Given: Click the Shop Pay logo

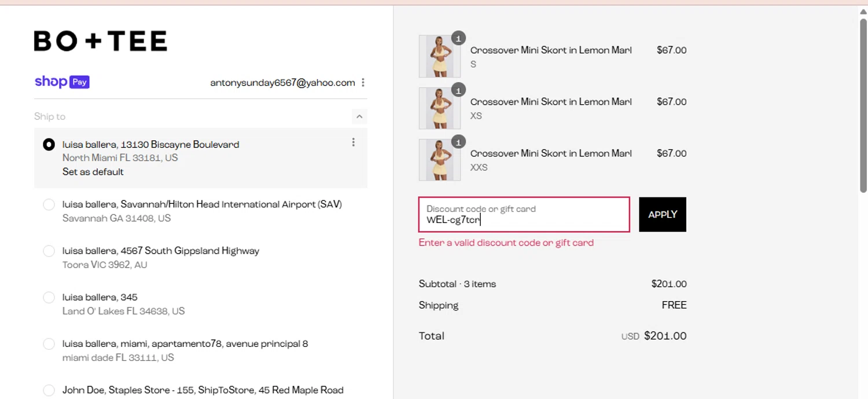Looking at the screenshot, I should [x=62, y=82].
